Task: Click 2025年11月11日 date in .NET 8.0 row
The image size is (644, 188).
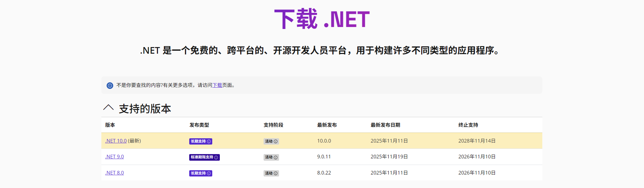Action: [x=389, y=173]
